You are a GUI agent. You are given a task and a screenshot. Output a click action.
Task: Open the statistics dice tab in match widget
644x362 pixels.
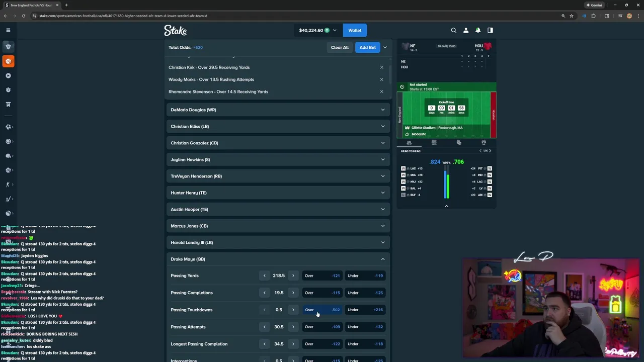[459, 143]
